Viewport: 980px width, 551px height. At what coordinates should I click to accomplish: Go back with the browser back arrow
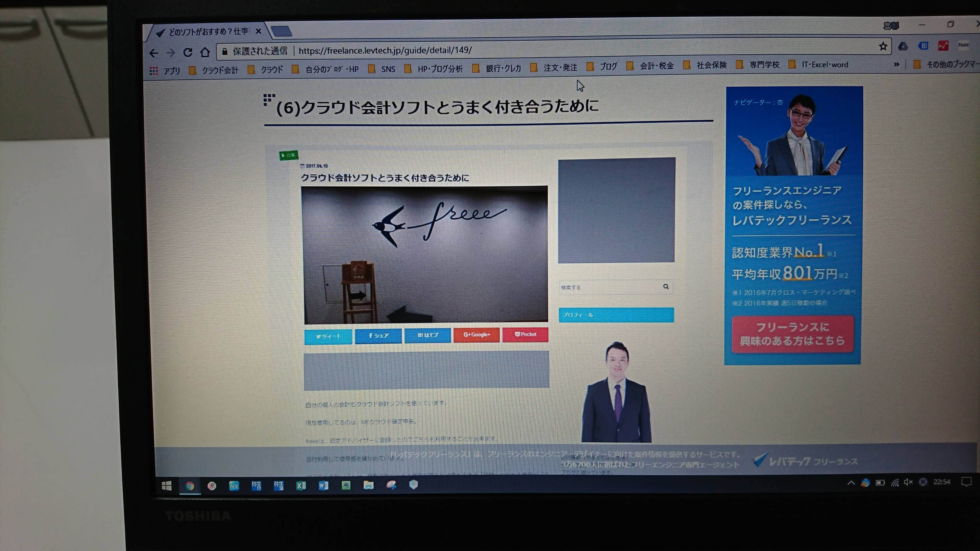point(154,53)
